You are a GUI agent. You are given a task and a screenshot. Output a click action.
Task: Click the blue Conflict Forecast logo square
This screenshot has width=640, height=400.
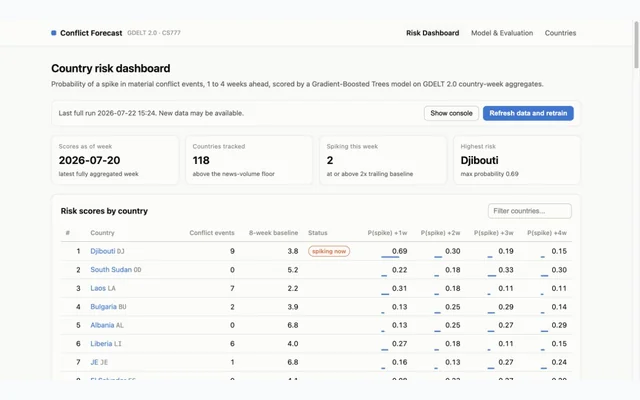pos(53,33)
